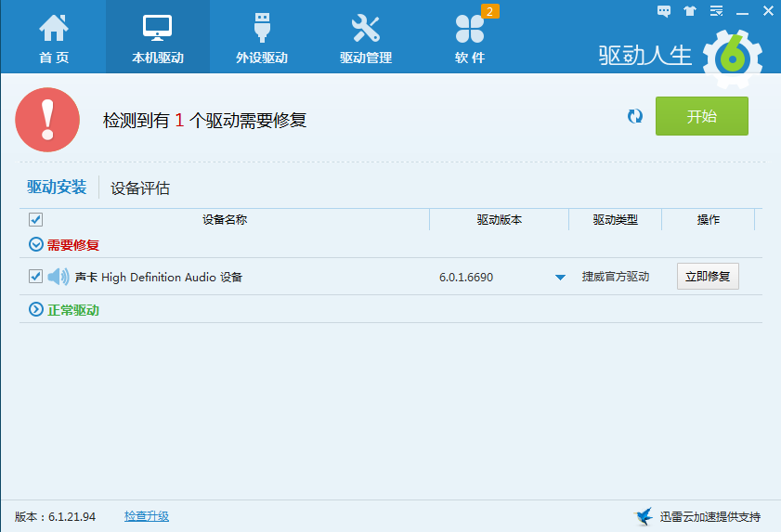Open 驱动管理 wrench and screwdriver icon
Viewport: 781px width, 532px height.
click(x=365, y=37)
